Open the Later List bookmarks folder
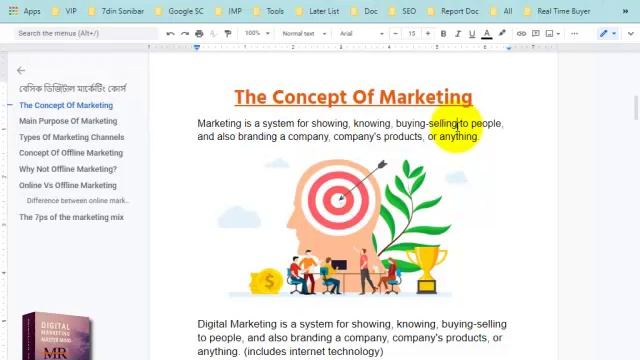This screenshot has width=640, height=360. coord(318,11)
